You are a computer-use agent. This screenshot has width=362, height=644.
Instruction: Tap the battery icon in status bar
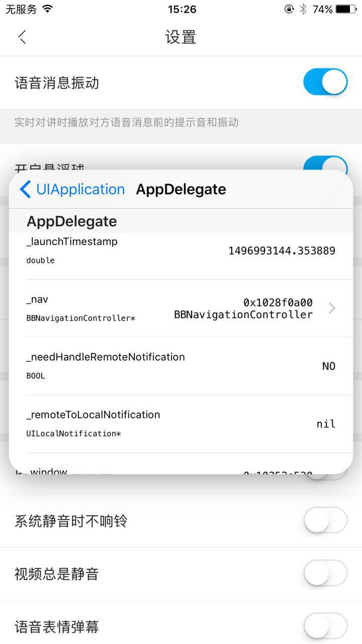point(346,9)
